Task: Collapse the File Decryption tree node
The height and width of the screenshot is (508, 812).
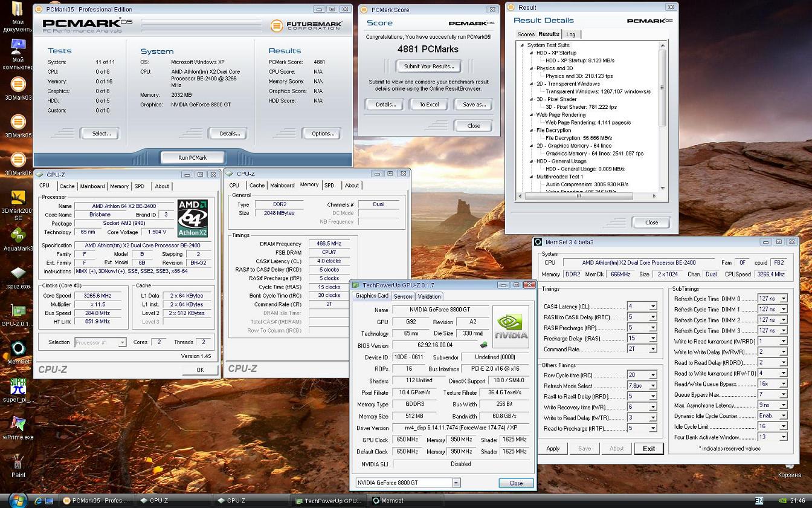Action: pos(531,131)
